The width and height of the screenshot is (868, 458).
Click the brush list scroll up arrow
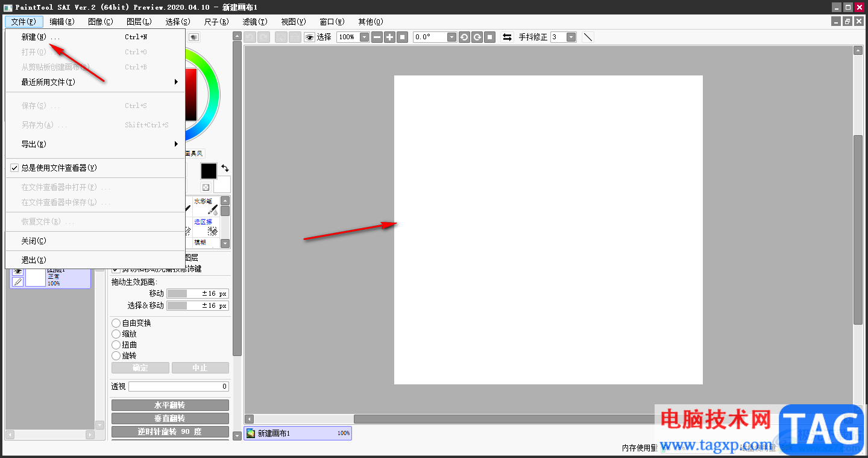click(225, 201)
